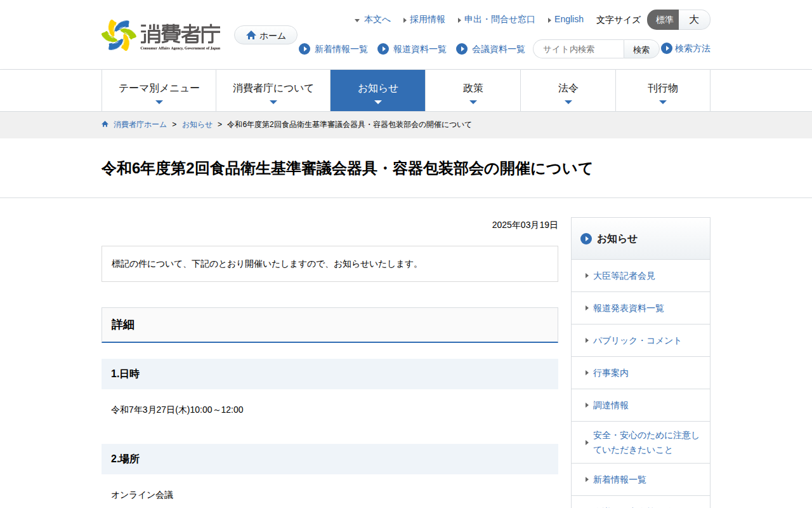Screen dimensions: 812x508
Task: Click the 1.日時 heading
Action: point(330,374)
